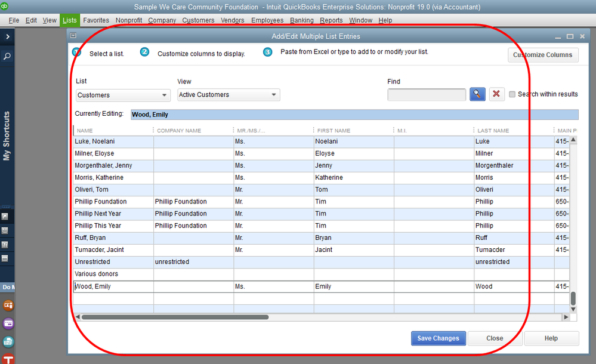Click the teal printer Do More icon

pos(8,342)
